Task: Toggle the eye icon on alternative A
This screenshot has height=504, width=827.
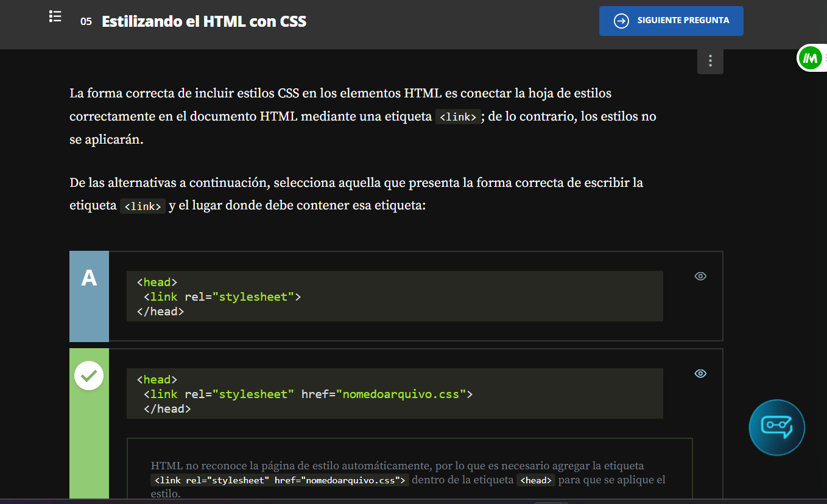Action: (700, 276)
